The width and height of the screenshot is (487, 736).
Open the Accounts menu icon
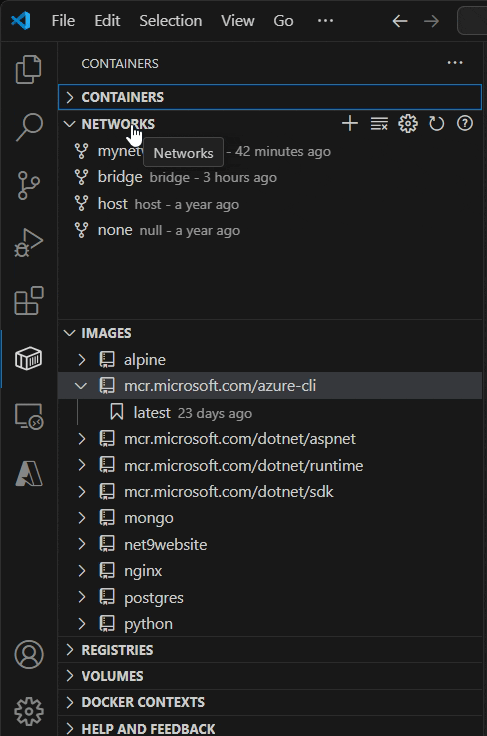tap(29, 654)
